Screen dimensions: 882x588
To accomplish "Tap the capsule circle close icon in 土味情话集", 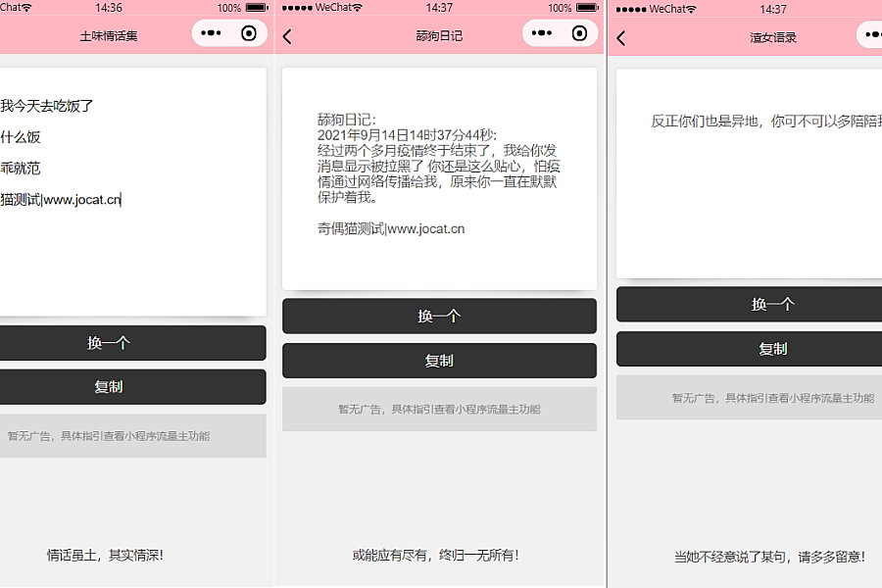I will [x=249, y=33].
